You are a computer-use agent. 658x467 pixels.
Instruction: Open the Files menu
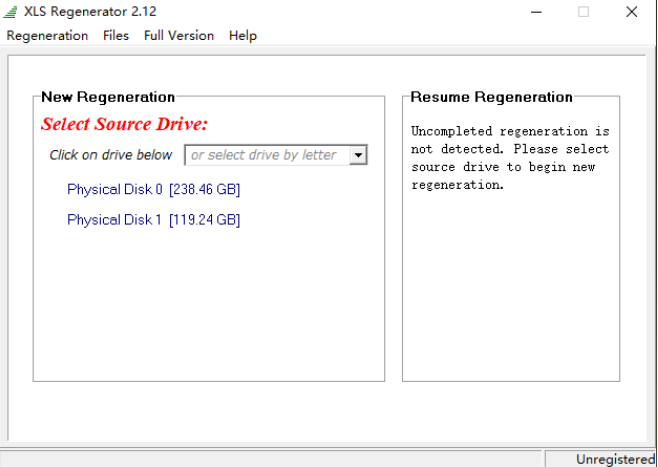(116, 35)
